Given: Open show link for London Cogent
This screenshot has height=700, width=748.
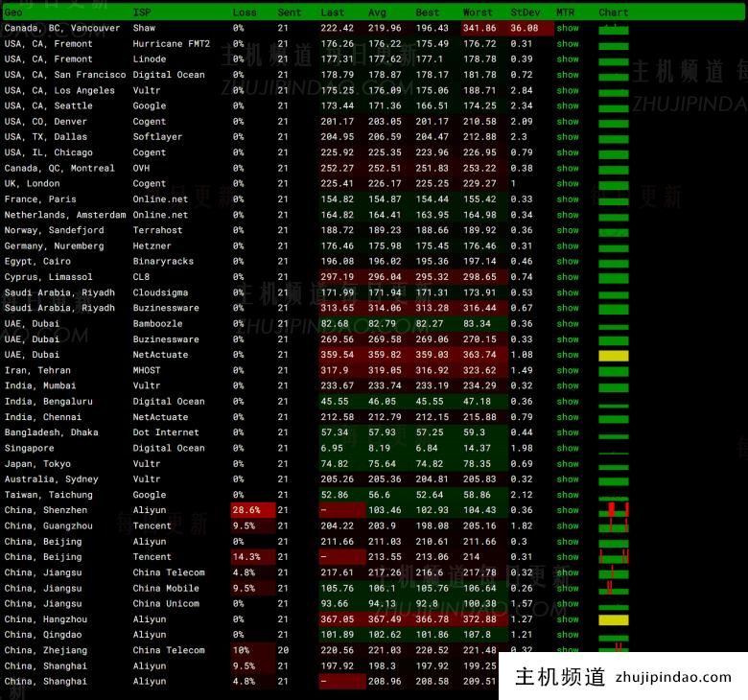Looking at the screenshot, I should click(567, 184).
